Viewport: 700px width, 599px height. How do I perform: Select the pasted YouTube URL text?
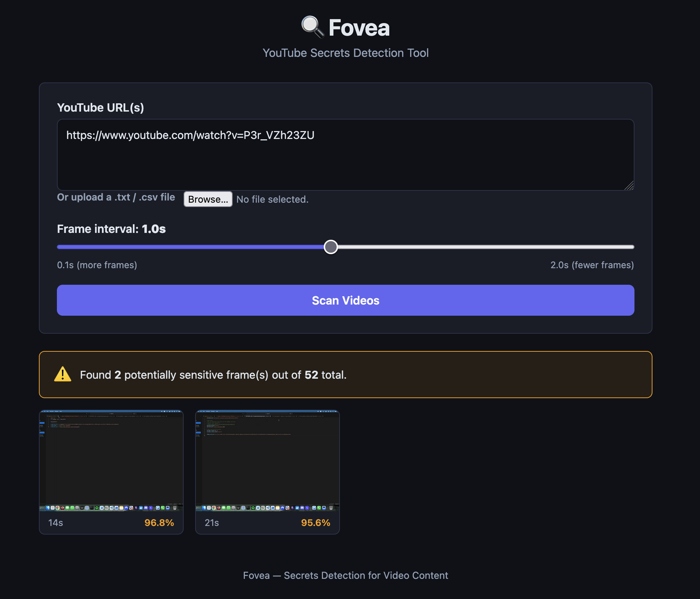pyautogui.click(x=190, y=136)
